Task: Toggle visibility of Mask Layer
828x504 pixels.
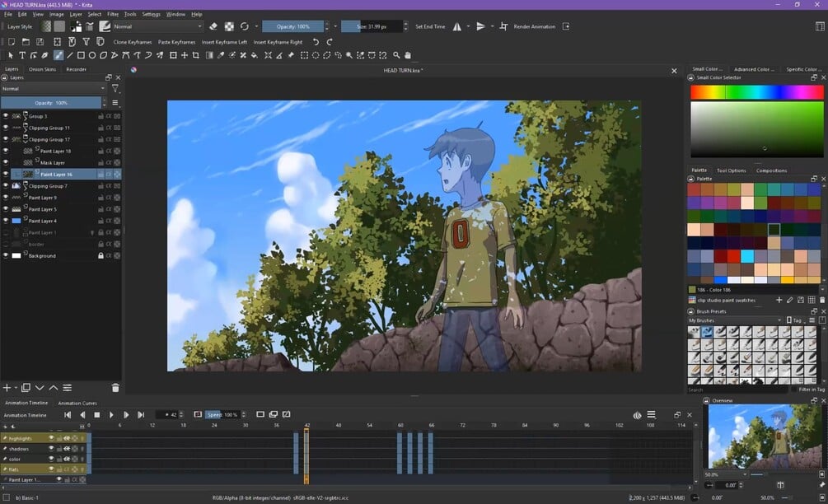Action: coord(6,162)
